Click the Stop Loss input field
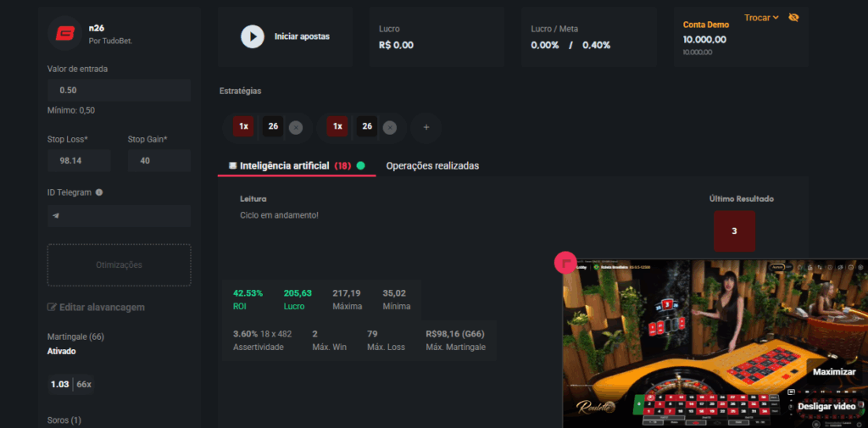The height and width of the screenshot is (428, 868). 79,160
